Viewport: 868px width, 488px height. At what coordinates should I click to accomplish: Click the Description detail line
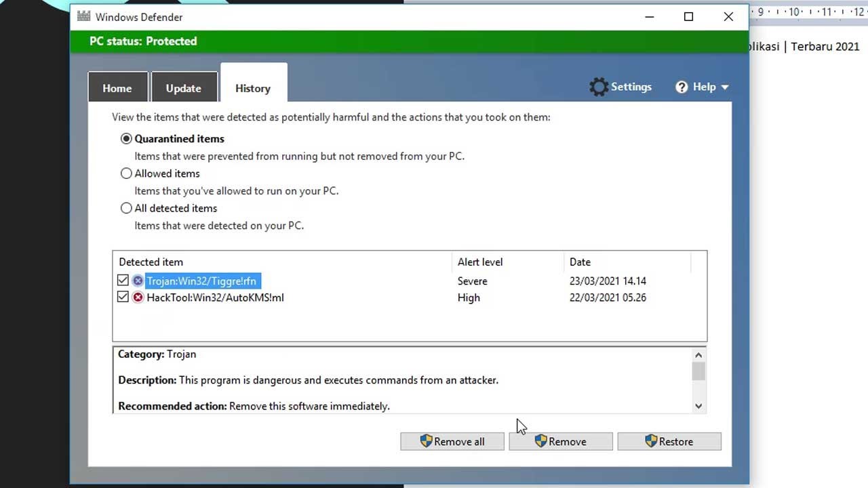click(x=308, y=380)
